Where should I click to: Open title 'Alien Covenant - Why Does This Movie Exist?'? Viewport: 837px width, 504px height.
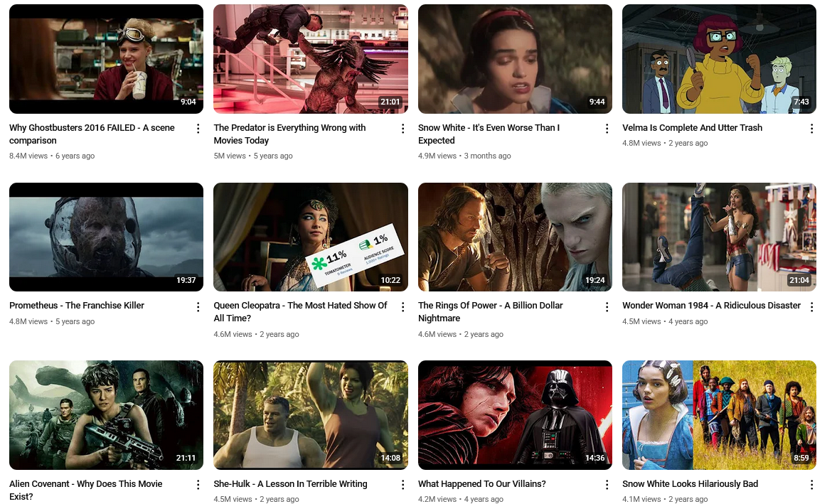tap(86, 490)
